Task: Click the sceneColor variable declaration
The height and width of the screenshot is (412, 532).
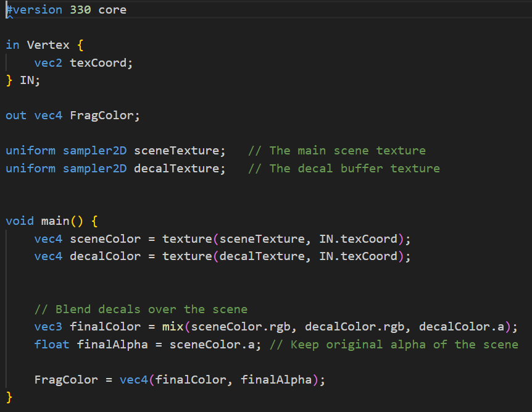Action: tap(105, 238)
